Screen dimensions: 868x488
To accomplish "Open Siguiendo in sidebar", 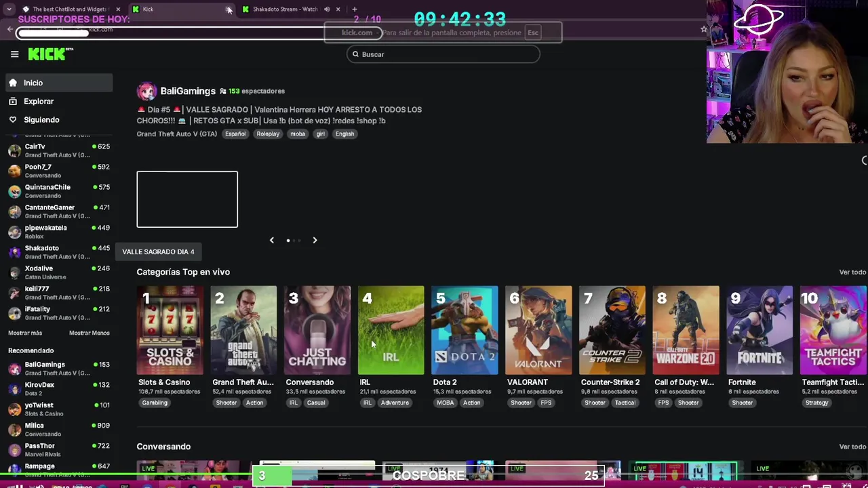I will pos(59,119).
